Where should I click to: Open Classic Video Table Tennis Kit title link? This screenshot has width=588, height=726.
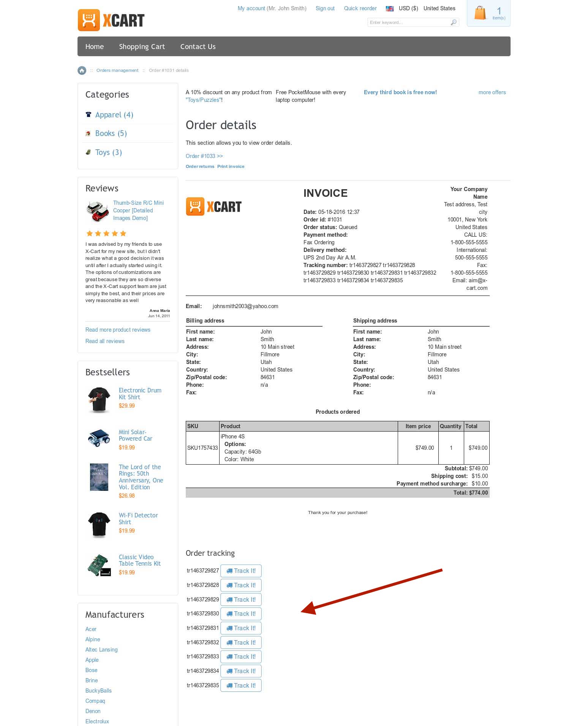coord(140,560)
